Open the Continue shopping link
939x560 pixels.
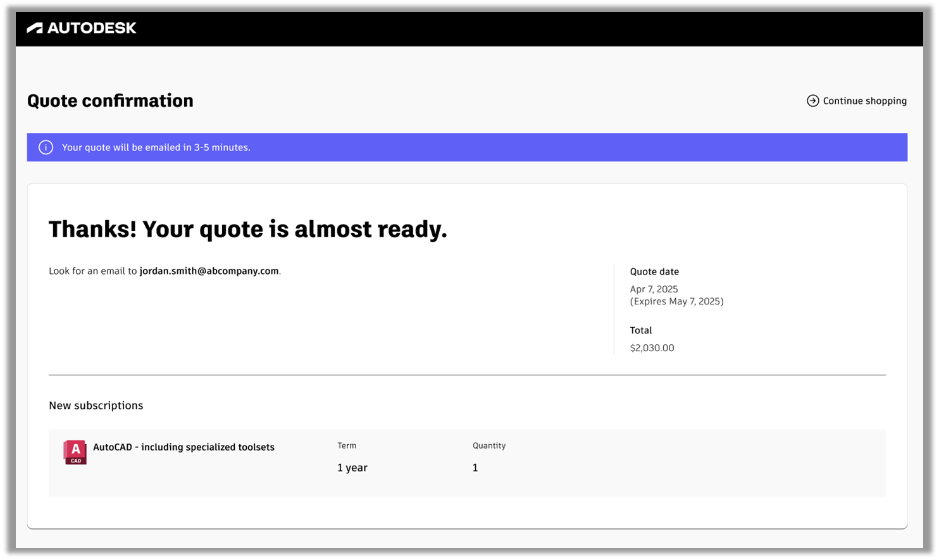coord(857,101)
